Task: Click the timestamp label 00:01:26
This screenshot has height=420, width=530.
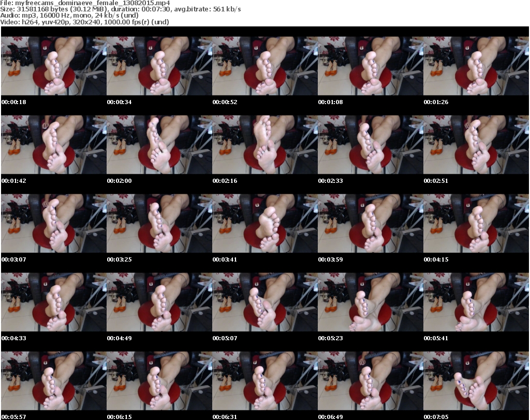Action: tap(436, 102)
